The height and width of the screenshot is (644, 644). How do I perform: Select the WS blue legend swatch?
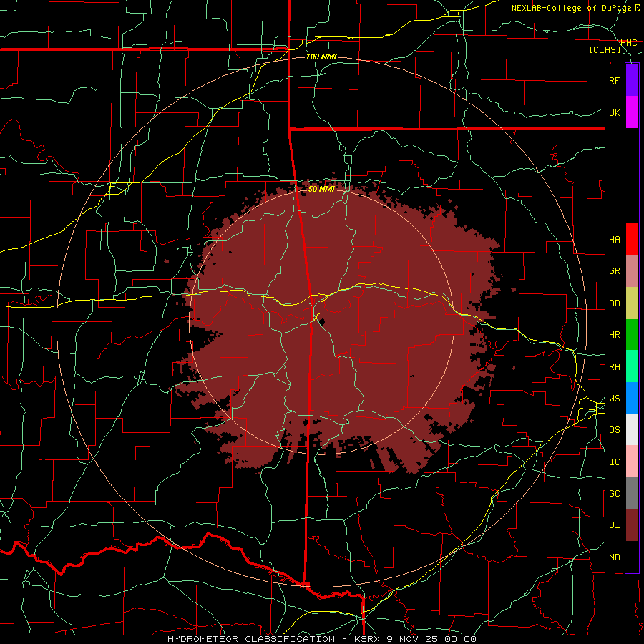tap(632, 398)
